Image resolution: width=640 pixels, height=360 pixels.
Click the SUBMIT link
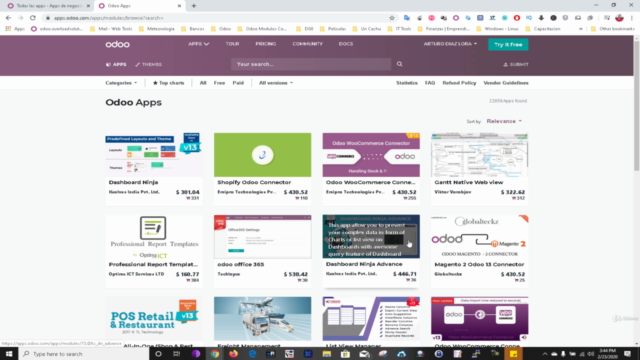(516, 64)
